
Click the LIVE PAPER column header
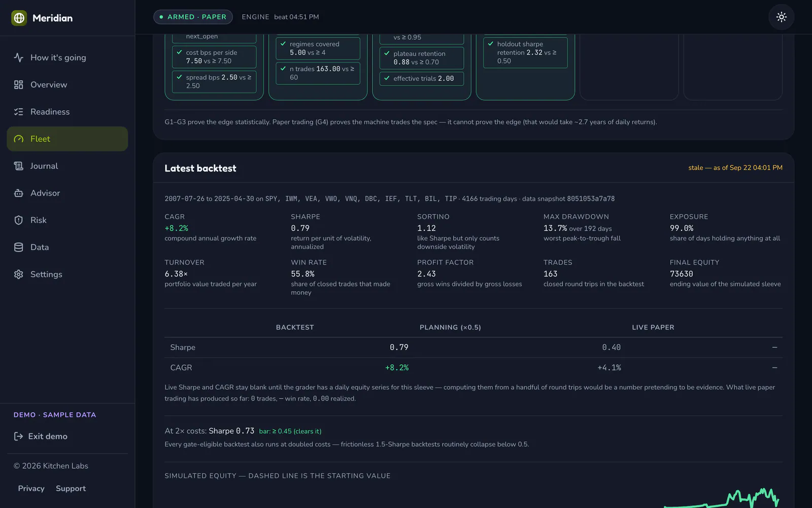click(x=653, y=327)
